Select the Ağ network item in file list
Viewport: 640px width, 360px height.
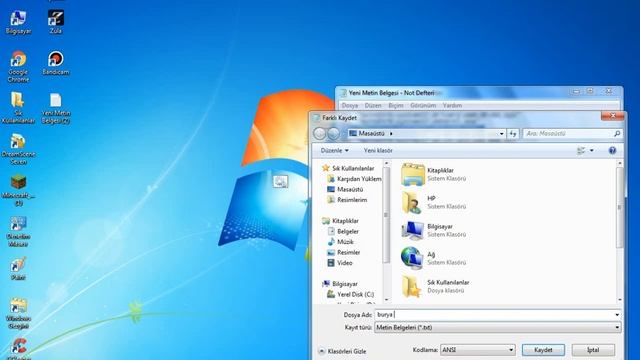433,258
